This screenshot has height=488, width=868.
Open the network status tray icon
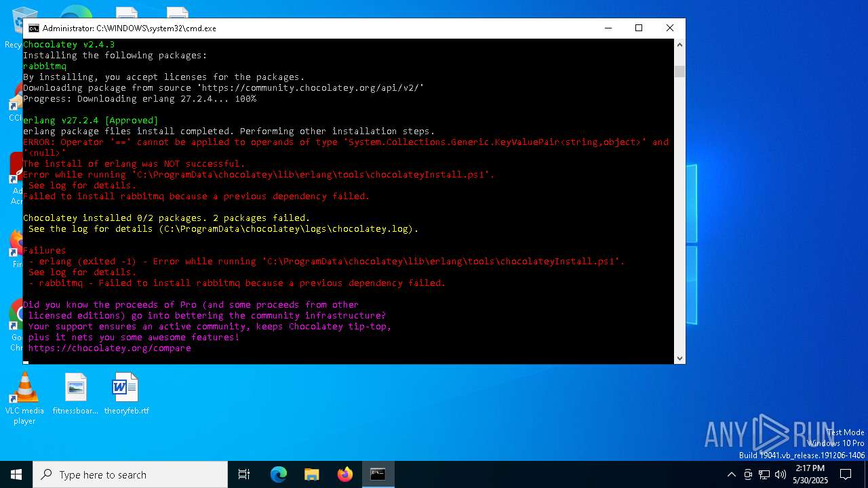[764, 474]
